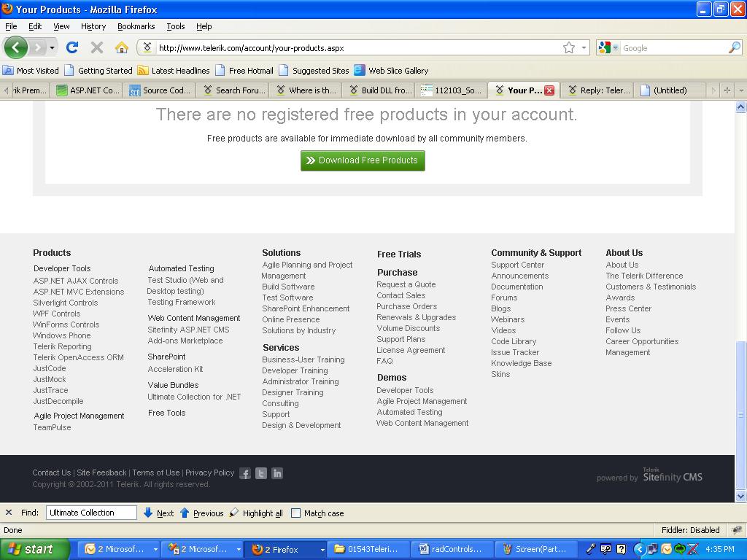Click Most Visited bookmark icon

point(8,71)
